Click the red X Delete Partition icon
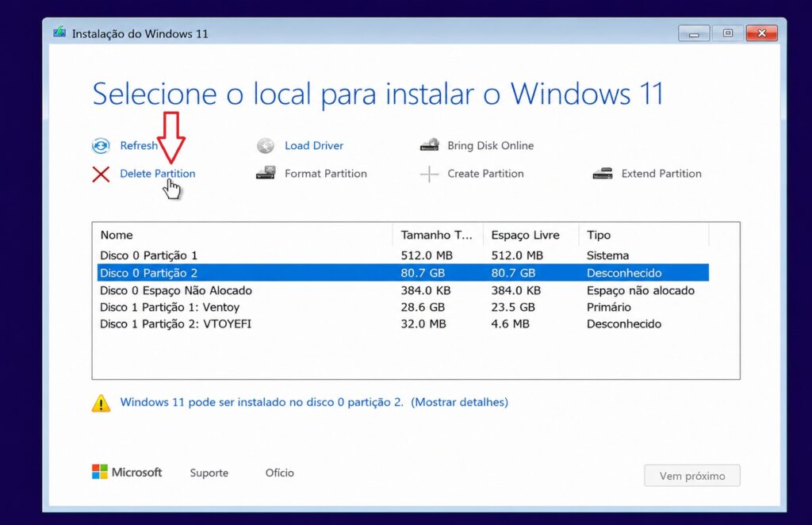 click(101, 174)
